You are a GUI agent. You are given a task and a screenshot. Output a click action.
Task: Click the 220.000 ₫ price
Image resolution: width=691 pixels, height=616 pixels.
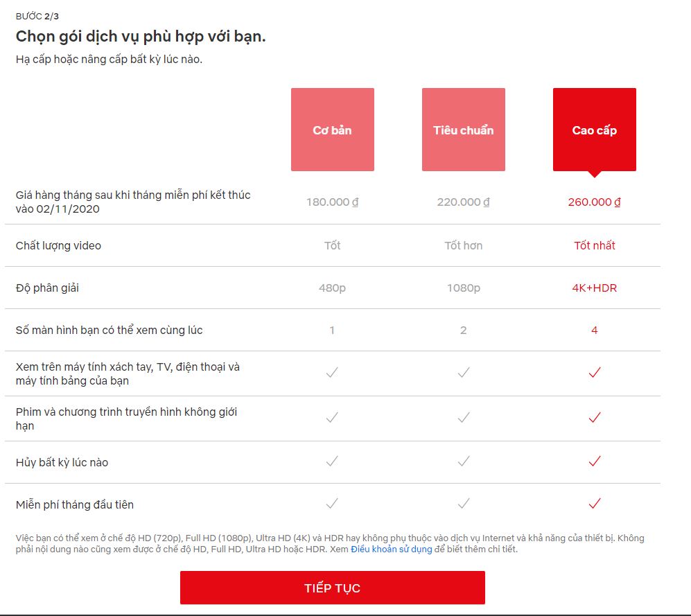point(463,202)
